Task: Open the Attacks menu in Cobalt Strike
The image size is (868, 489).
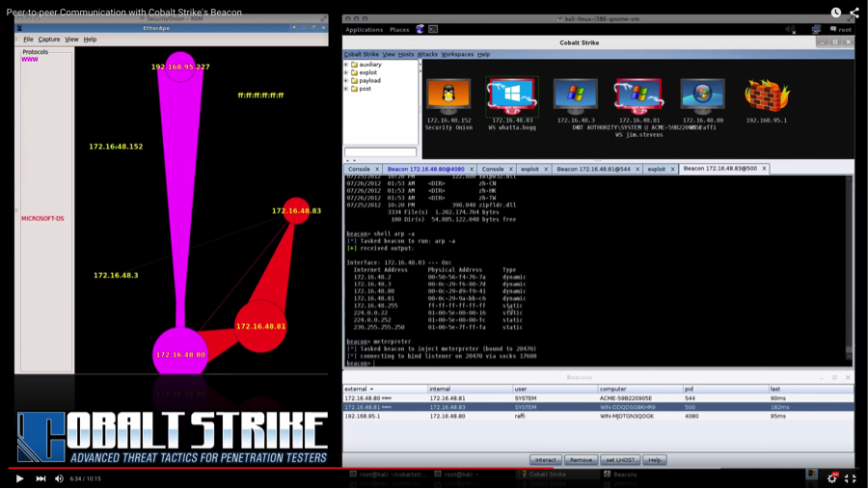Action: [x=427, y=54]
